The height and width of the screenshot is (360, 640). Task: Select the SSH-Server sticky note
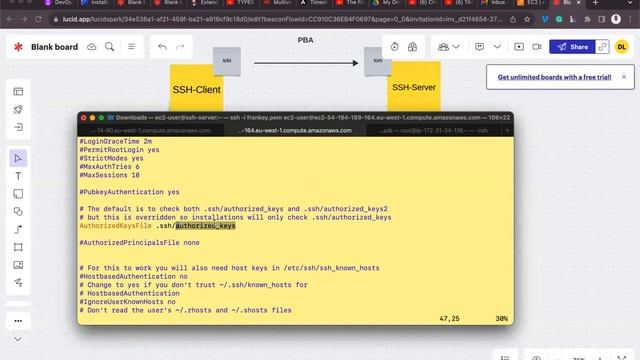[x=414, y=87]
